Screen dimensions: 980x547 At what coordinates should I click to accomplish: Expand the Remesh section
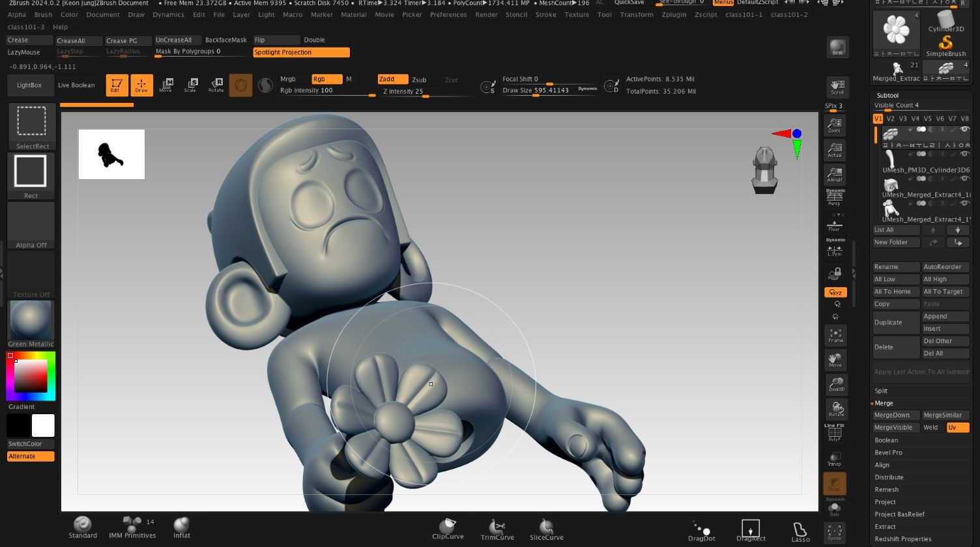(886, 490)
